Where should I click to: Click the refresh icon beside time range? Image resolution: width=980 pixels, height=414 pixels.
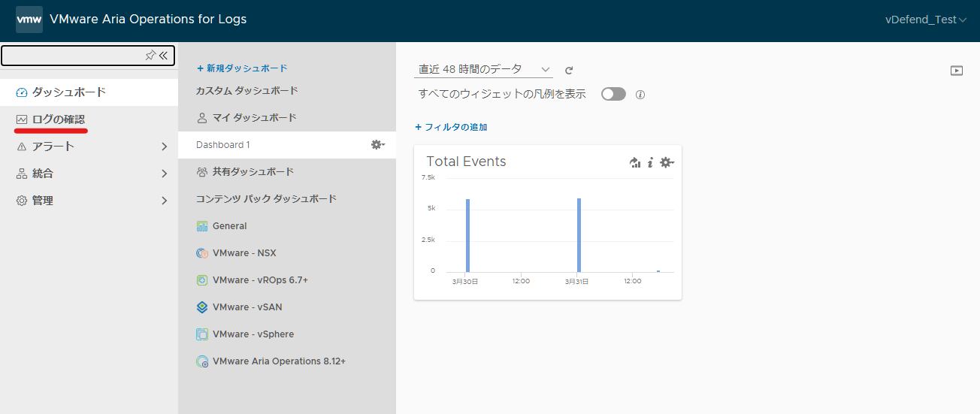[x=569, y=70]
